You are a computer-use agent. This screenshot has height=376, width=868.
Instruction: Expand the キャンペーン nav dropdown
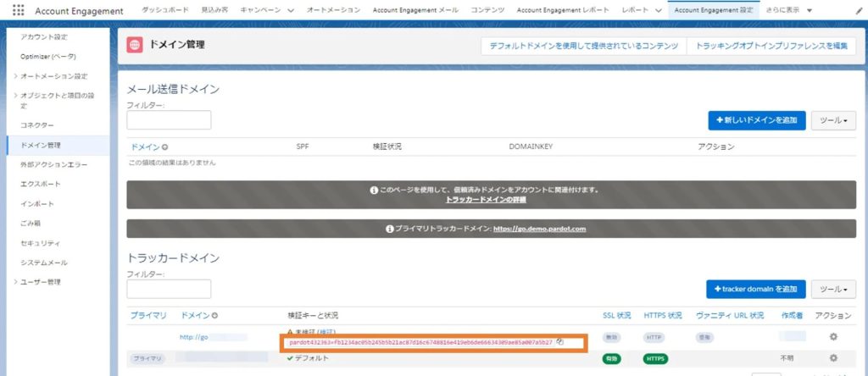pyautogui.click(x=291, y=10)
